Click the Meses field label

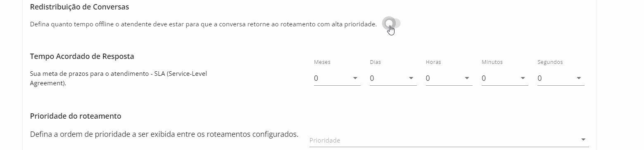[x=322, y=62]
